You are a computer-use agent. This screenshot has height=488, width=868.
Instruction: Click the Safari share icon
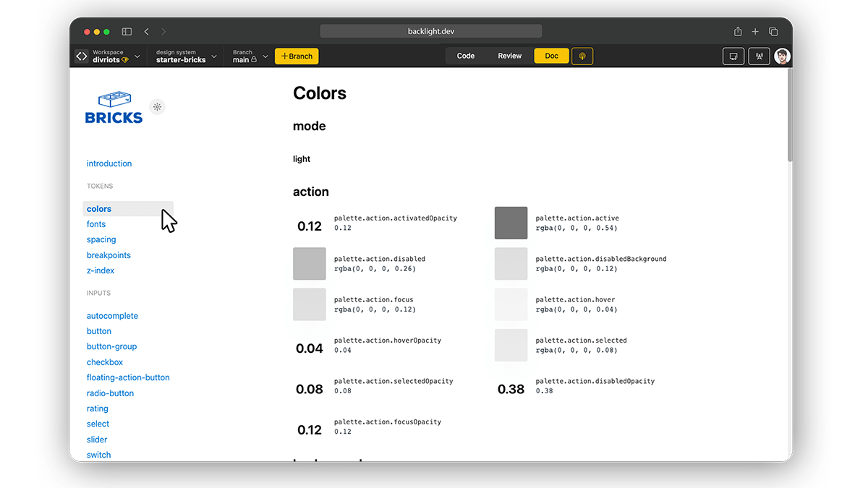click(x=738, y=32)
